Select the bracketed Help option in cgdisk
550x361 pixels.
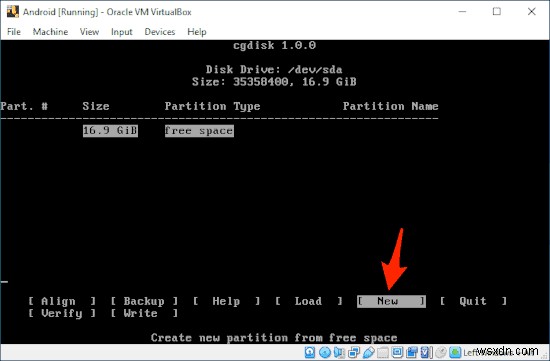tap(227, 301)
